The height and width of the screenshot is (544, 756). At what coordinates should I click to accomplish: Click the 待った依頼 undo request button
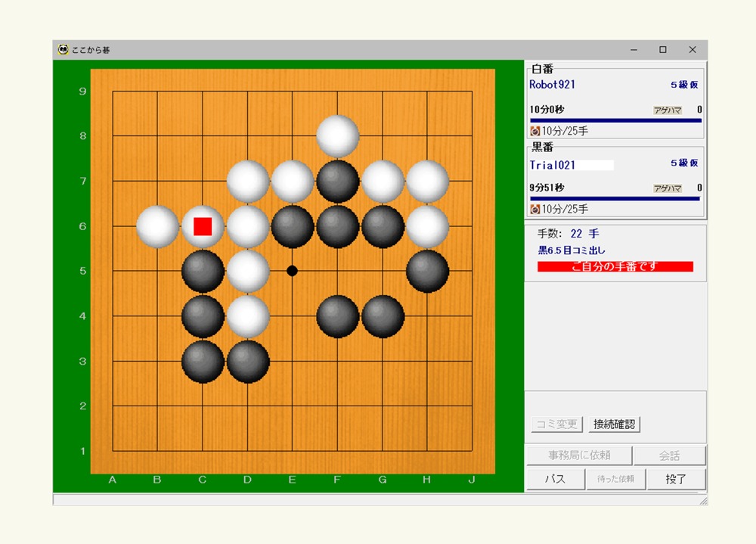615,479
